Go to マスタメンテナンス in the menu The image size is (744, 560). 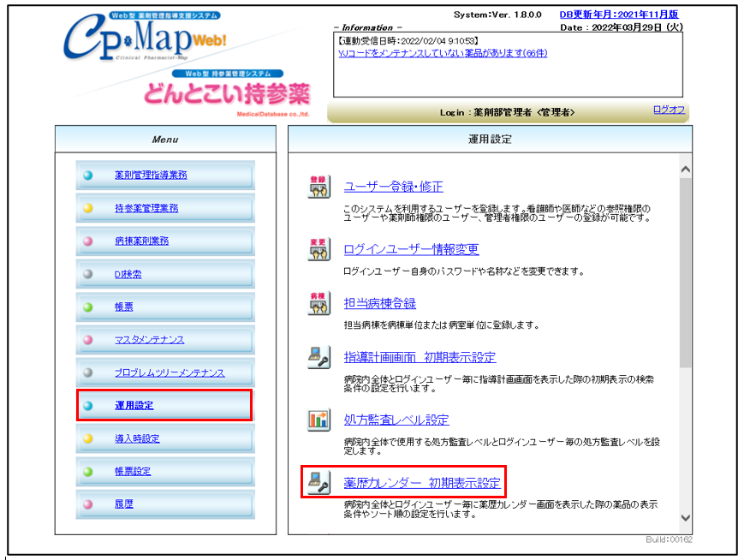[x=149, y=340]
